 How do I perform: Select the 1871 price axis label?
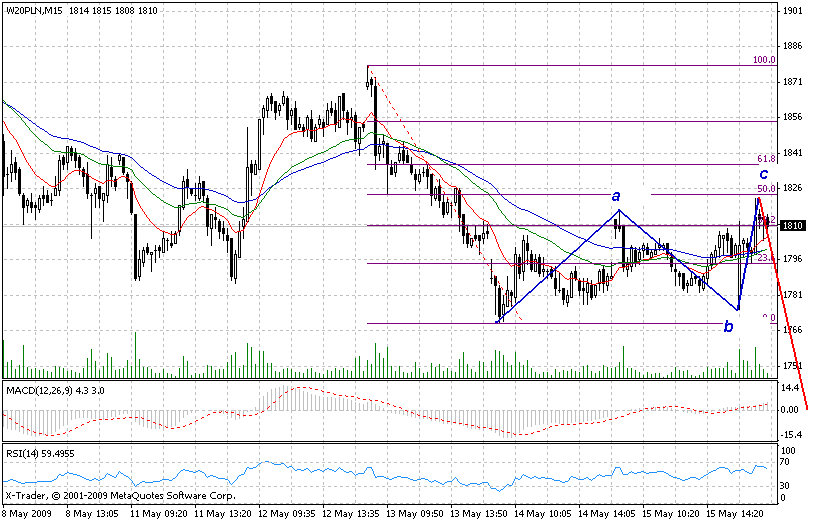click(793, 82)
